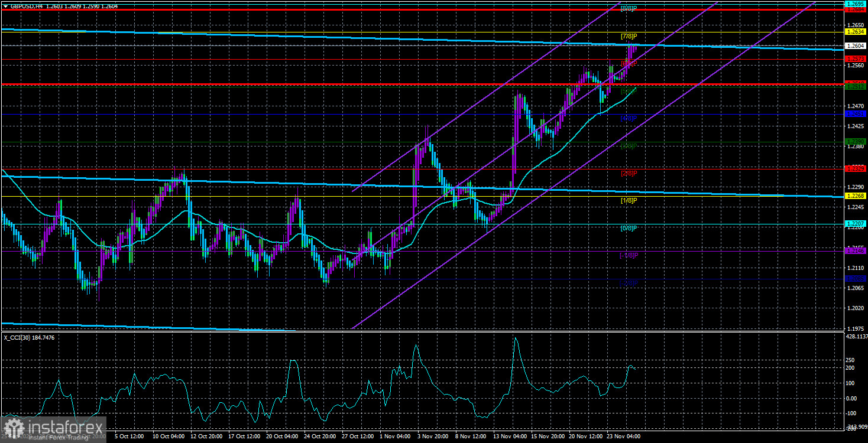Click the 1.2290 price axis value
The width and height of the screenshot is (868, 443).
(x=855, y=187)
